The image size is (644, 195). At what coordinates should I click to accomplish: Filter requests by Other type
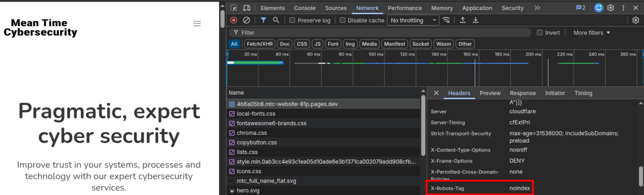click(465, 44)
